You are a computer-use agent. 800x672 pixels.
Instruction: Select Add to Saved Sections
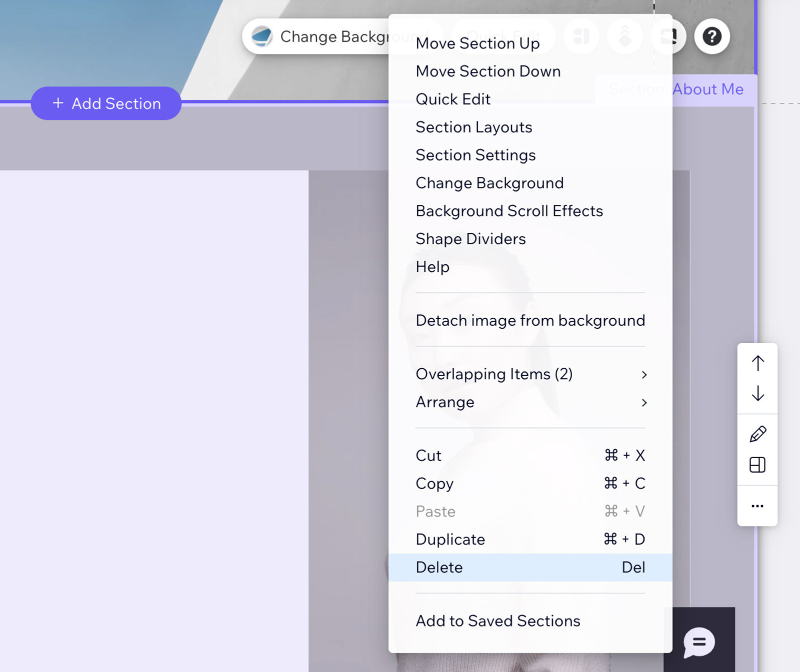[530, 621]
